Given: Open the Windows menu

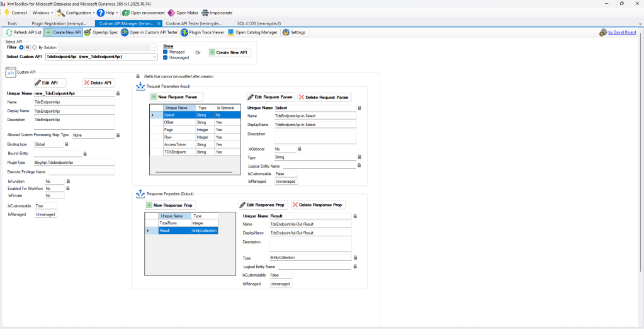Looking at the screenshot, I should 42,13.
